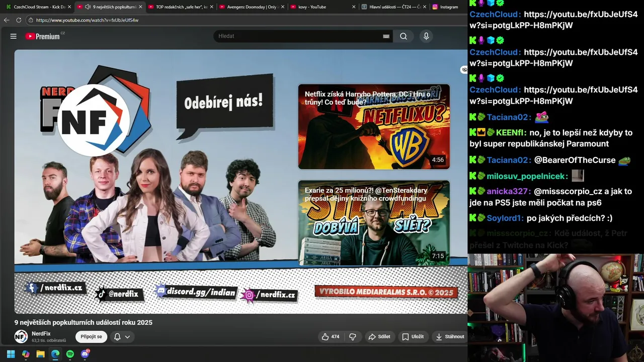
Task: Click the Sdílet share button
Action: pos(379,336)
